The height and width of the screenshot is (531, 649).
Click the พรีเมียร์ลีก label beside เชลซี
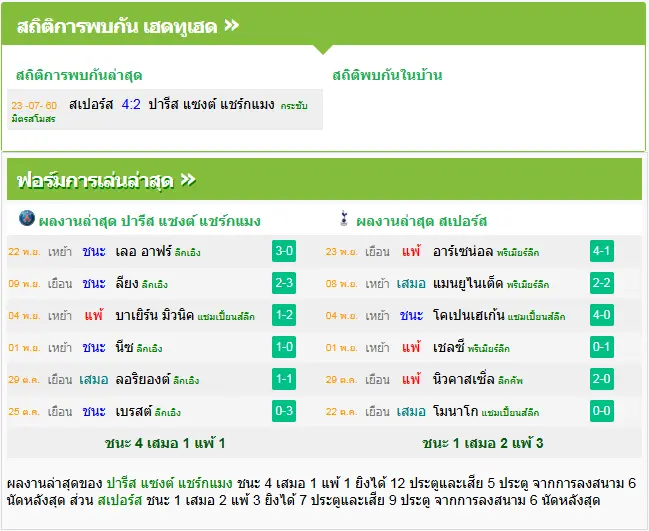[489, 348]
